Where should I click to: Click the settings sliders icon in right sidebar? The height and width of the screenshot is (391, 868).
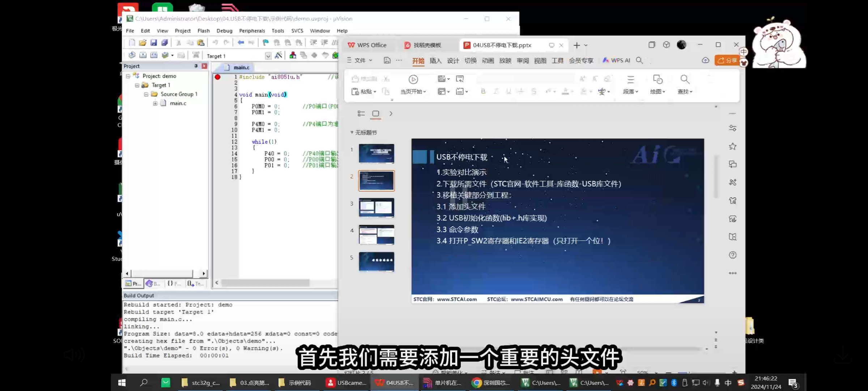732,128
